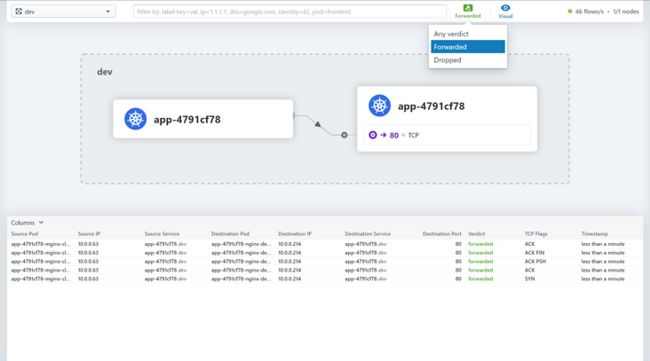Click the green flows status dot

click(570, 12)
